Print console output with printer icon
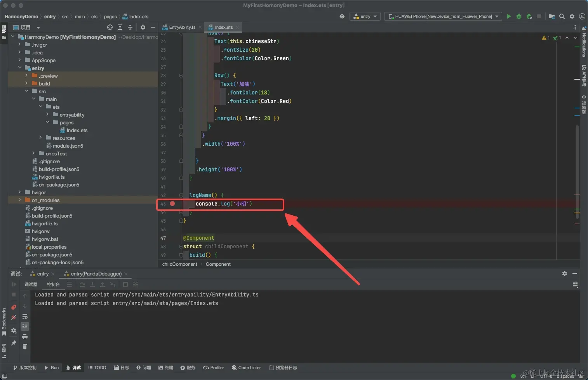 pos(25,336)
